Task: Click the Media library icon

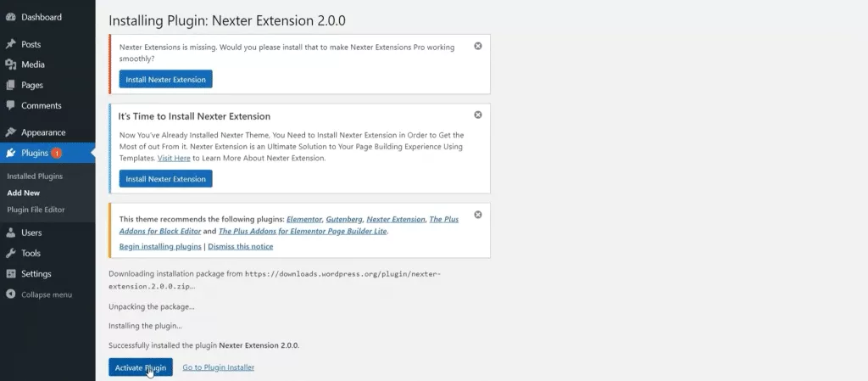Action: pyautogui.click(x=10, y=64)
